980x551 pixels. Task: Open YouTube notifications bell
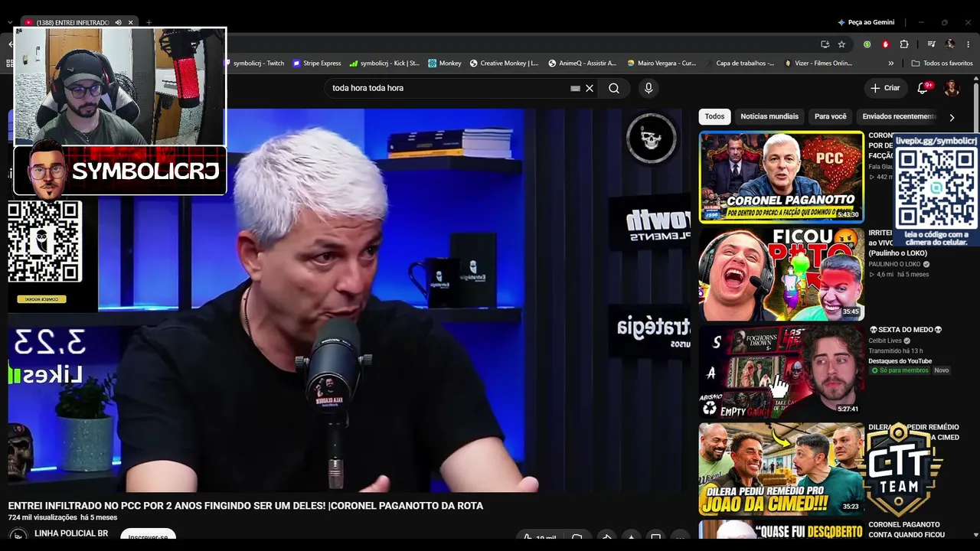[923, 88]
